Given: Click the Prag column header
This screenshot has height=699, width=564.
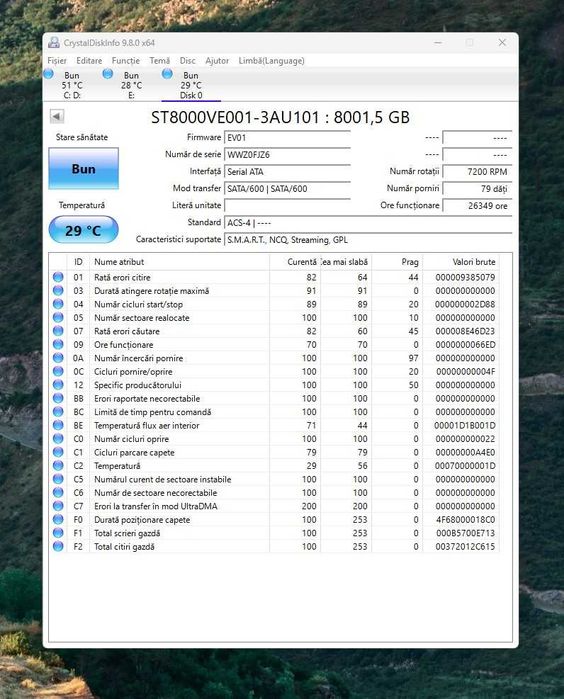Looking at the screenshot, I should tap(397, 262).
